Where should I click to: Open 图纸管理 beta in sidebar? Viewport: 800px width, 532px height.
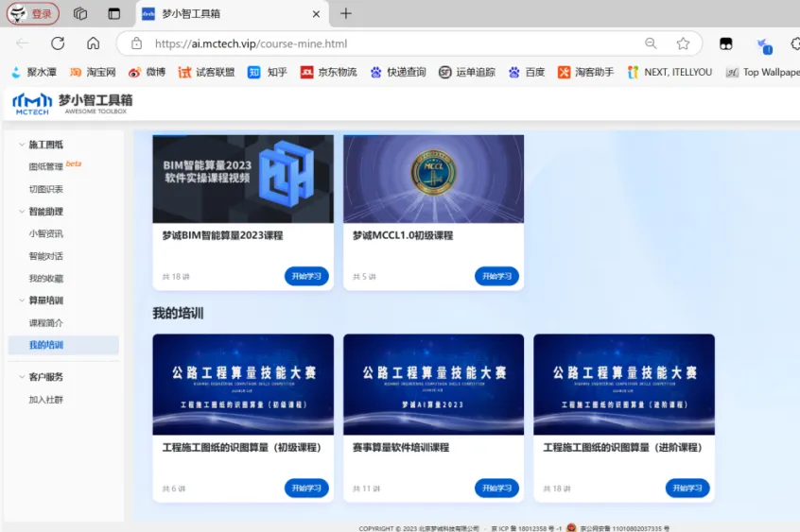55,165
